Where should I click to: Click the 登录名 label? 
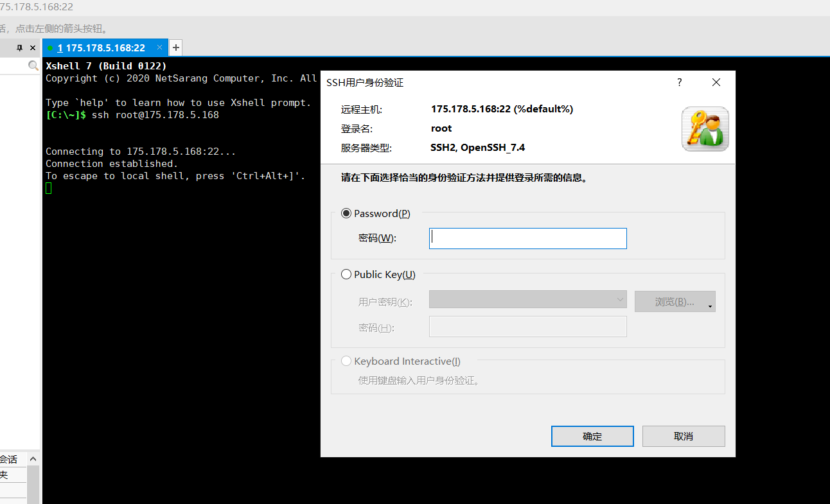click(x=357, y=129)
